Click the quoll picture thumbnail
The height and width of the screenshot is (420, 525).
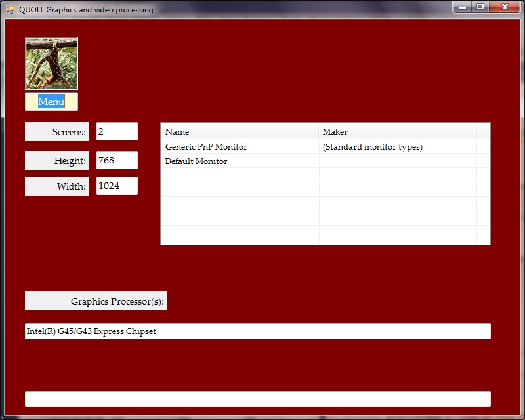[x=51, y=63]
